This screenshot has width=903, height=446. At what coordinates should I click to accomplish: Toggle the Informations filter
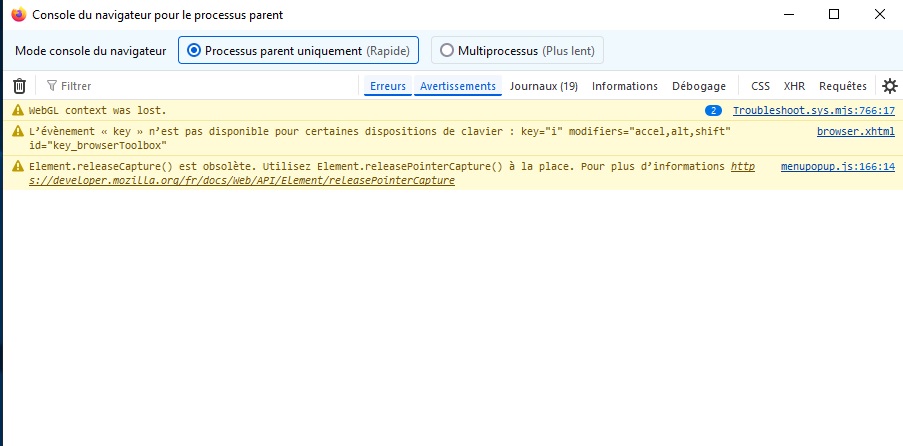625,86
